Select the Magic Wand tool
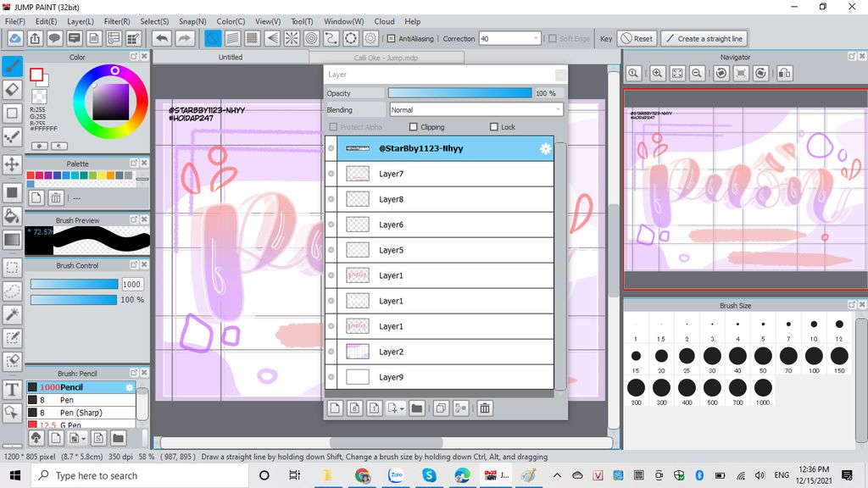Viewport: 868px width, 488px height. point(12,314)
